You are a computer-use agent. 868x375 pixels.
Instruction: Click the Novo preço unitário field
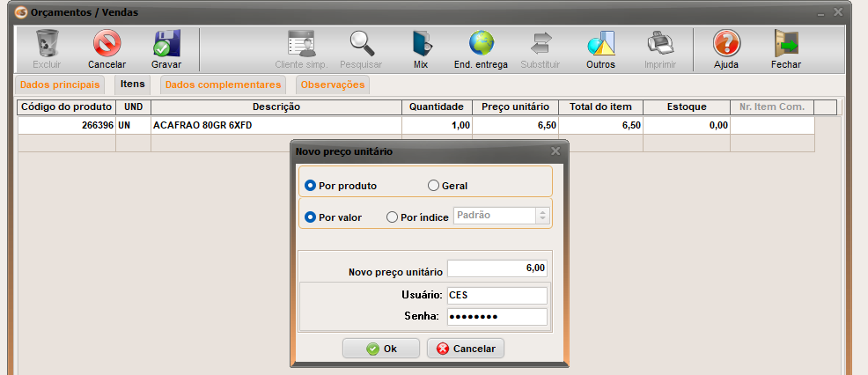[497, 268]
